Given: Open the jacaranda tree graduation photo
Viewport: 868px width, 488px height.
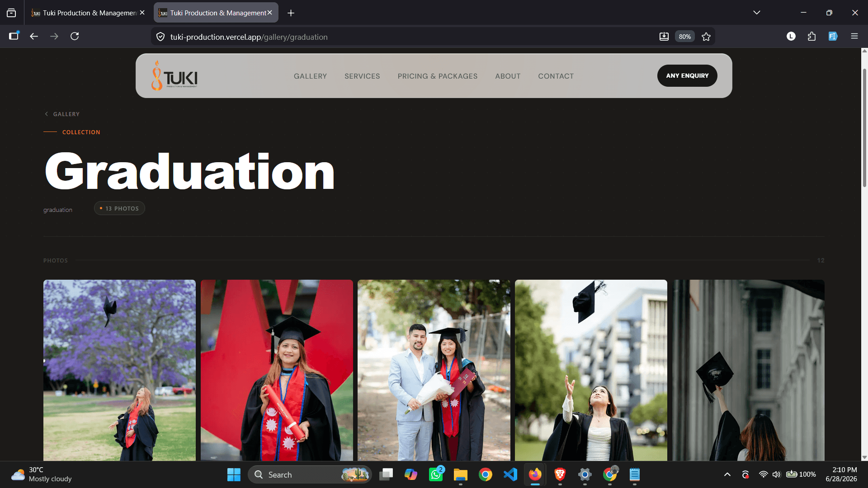Looking at the screenshot, I should [x=119, y=370].
